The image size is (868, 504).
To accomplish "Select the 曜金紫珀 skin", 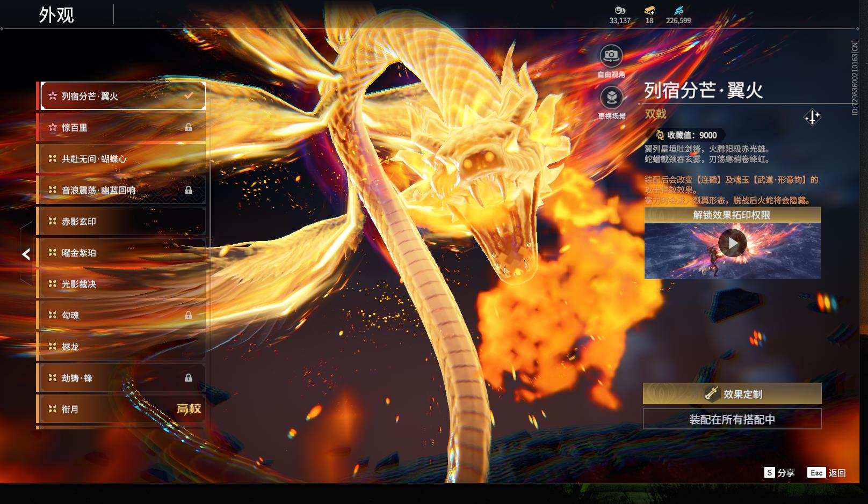I will coord(122,253).
